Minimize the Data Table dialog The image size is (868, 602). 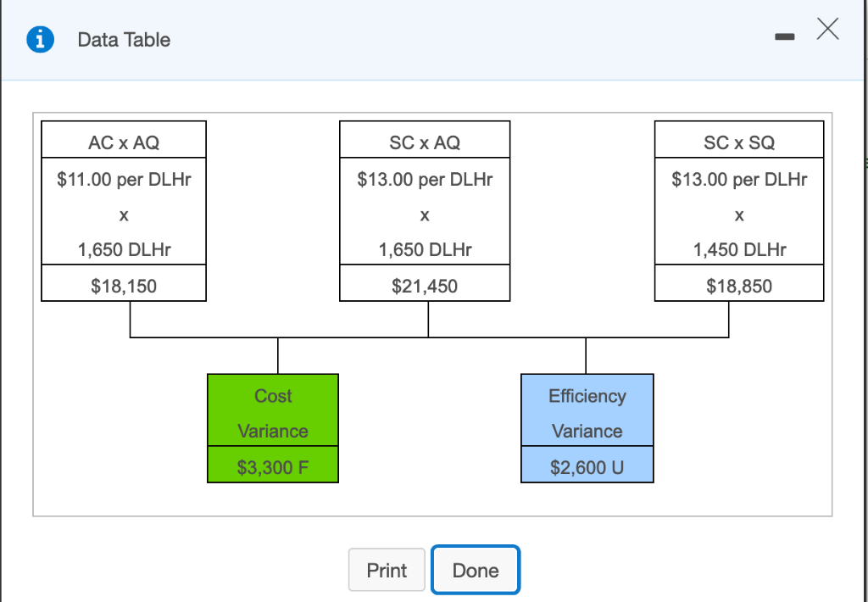tap(784, 36)
